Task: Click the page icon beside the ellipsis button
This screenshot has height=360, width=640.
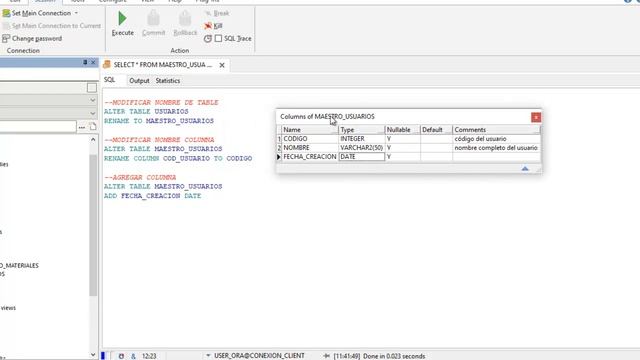Action: [93, 127]
